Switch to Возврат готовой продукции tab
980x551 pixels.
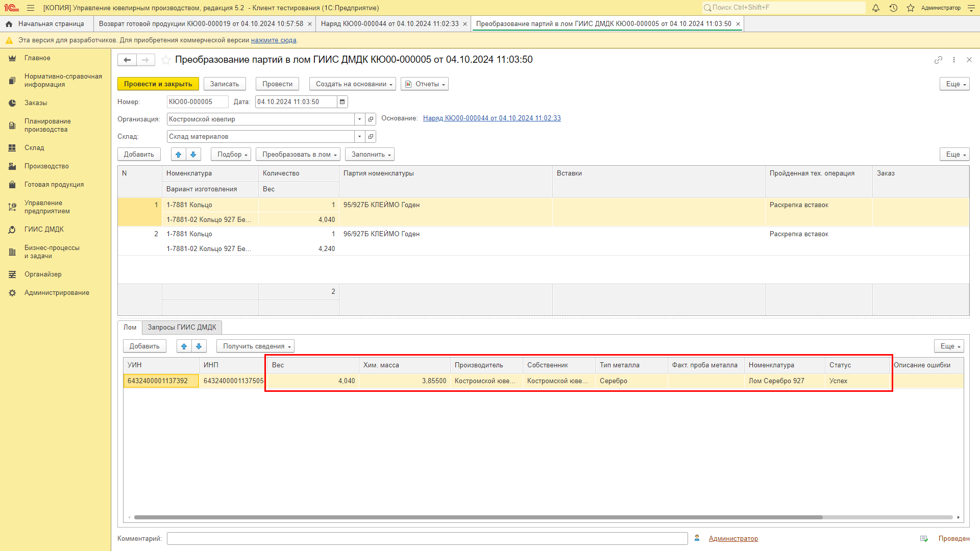(x=201, y=24)
